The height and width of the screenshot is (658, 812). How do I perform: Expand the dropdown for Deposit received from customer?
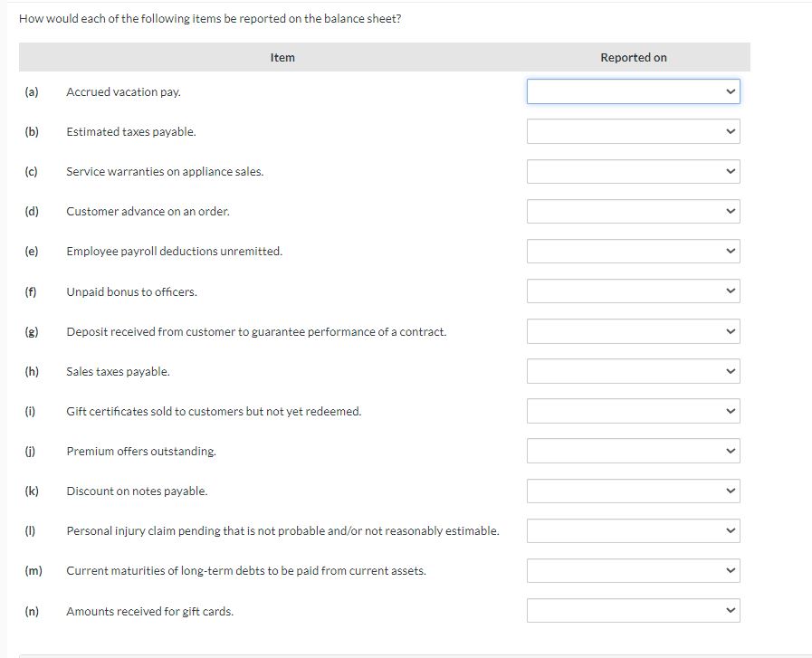632,331
